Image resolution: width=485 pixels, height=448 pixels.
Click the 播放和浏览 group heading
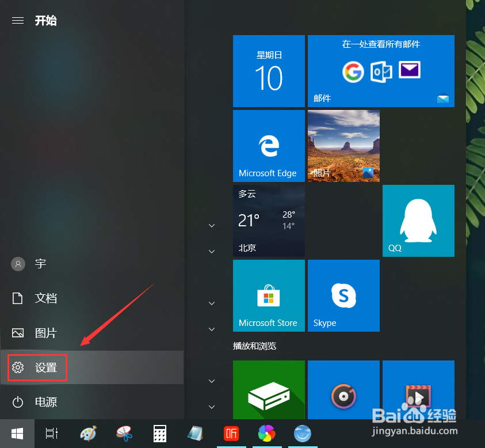coord(254,346)
